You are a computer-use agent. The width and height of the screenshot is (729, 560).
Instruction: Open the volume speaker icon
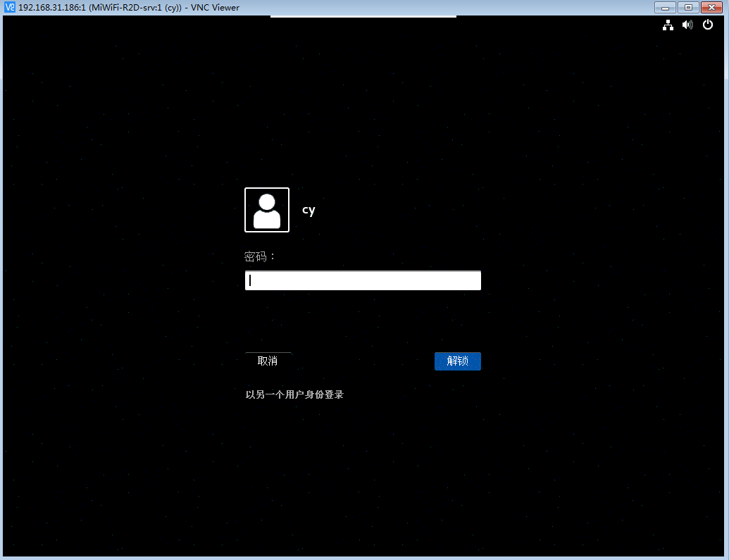687,25
